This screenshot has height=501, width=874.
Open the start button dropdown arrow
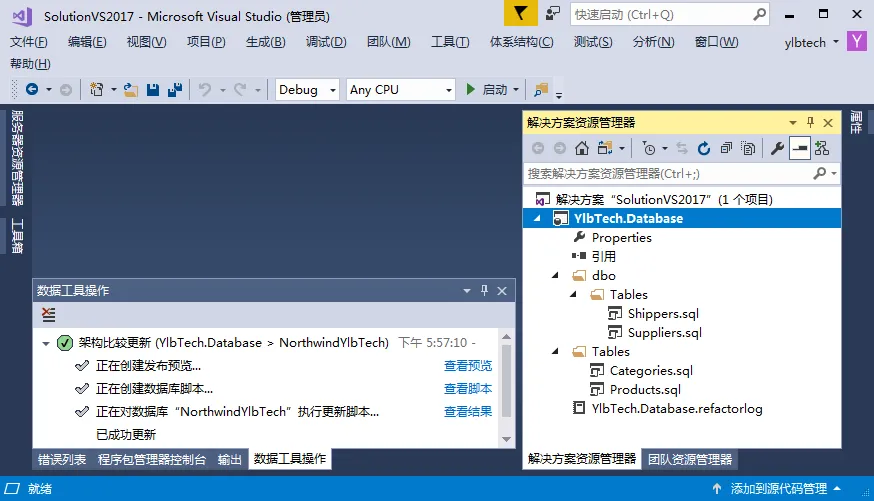tap(516, 90)
